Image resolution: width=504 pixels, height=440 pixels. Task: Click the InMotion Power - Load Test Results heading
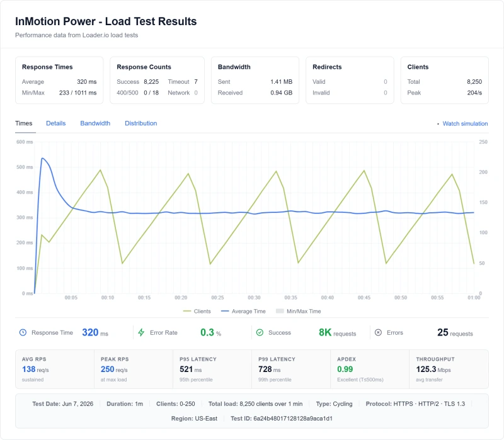pyautogui.click(x=106, y=21)
